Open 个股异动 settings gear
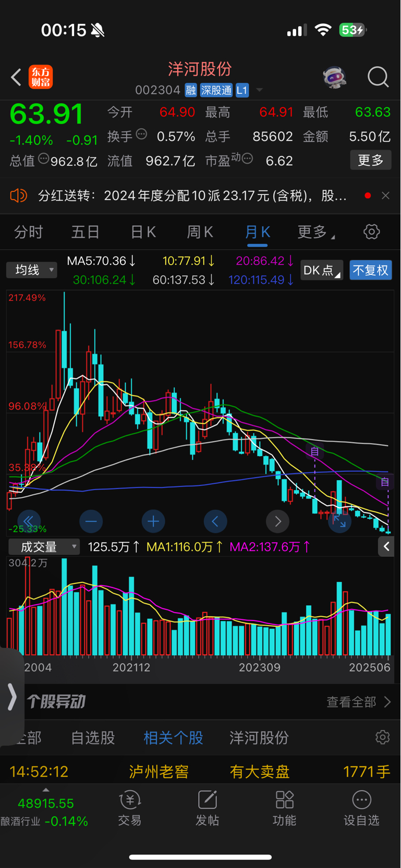This screenshot has width=401, height=868. [383, 737]
